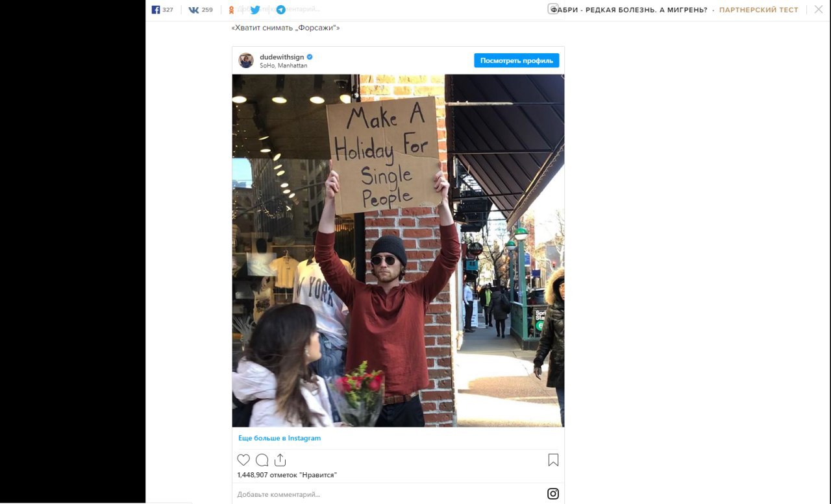The height and width of the screenshot is (504, 831).
Task: Close the top promo banner
Action: click(x=818, y=10)
